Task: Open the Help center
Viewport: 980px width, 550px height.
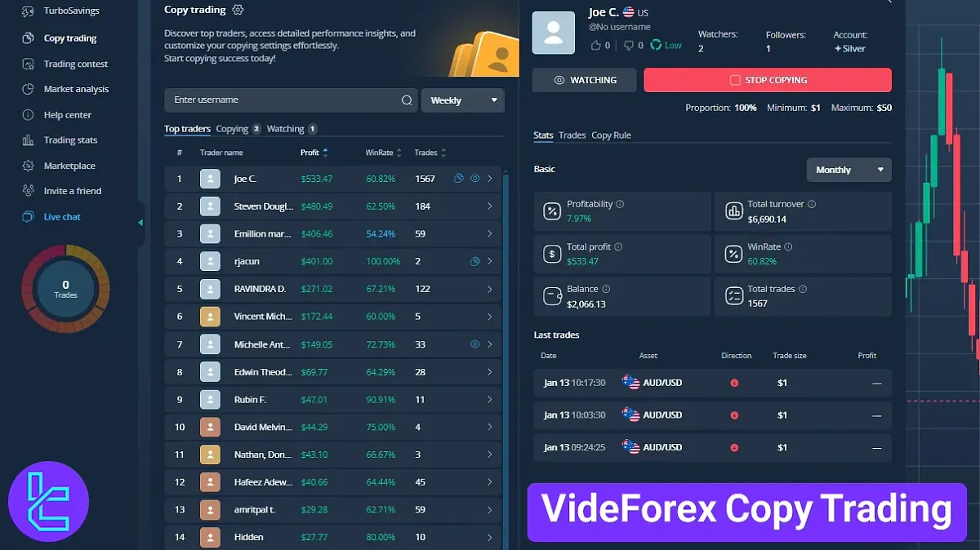Action: (x=69, y=114)
